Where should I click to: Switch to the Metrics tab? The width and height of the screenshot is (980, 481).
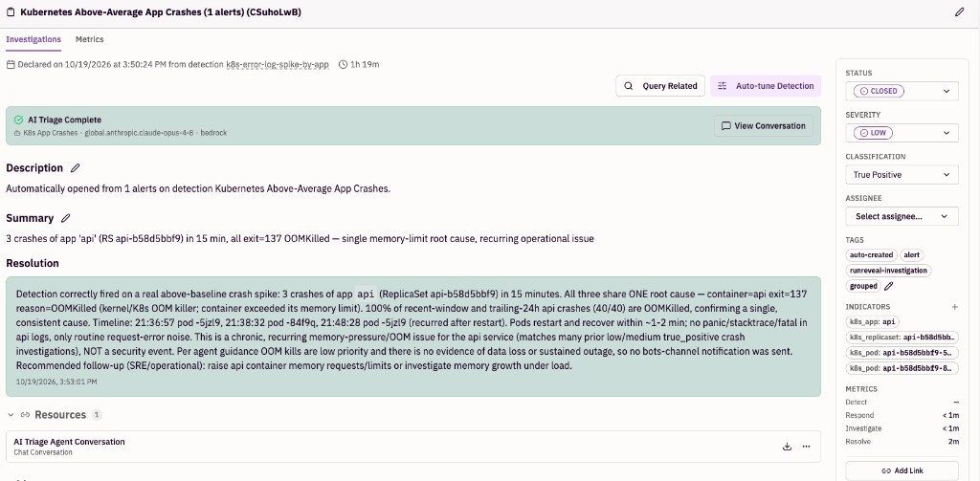coord(89,39)
